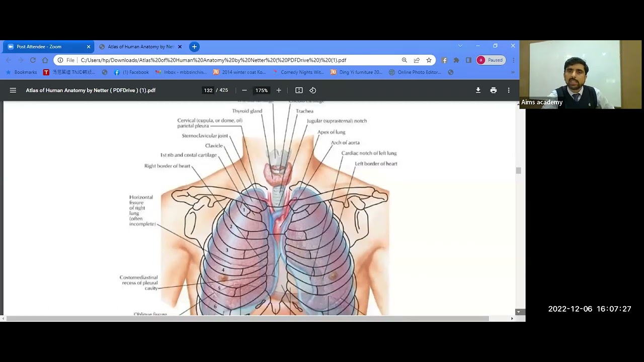Toggle the browser side panel
Image resolution: width=644 pixels, height=362 pixels.
(468, 60)
